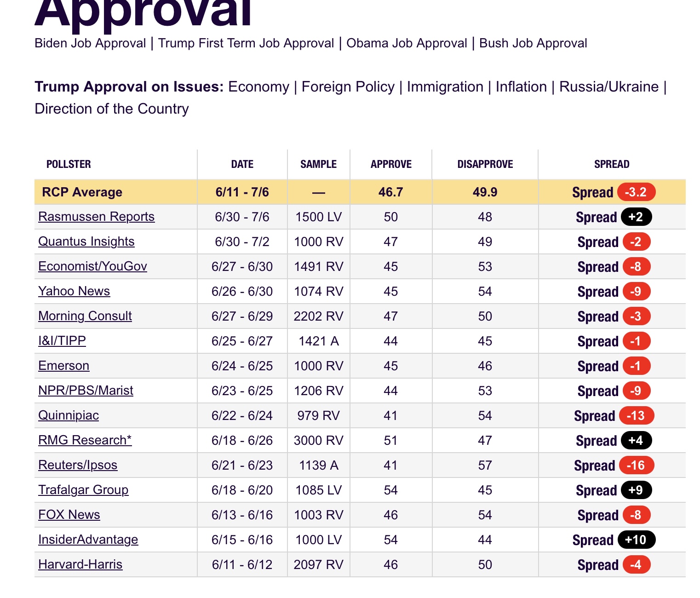Click the 6/11 - 7/6 date cell
Image resolution: width=700 pixels, height=598 pixels.
(x=242, y=192)
